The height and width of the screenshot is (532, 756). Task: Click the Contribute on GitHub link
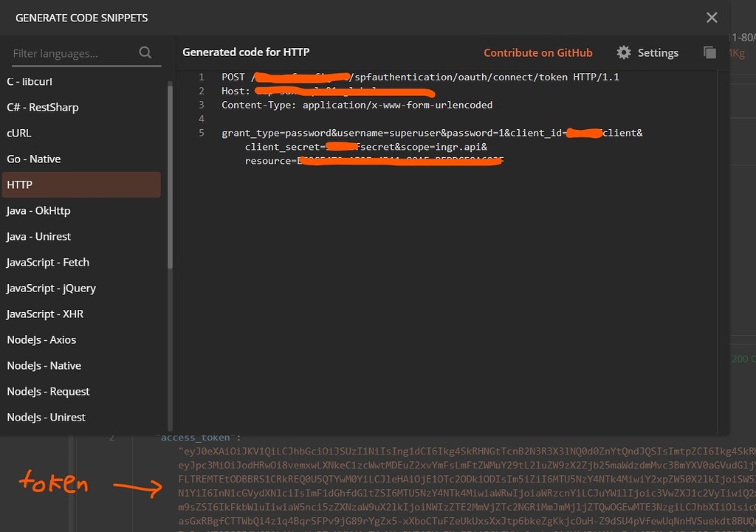(538, 52)
